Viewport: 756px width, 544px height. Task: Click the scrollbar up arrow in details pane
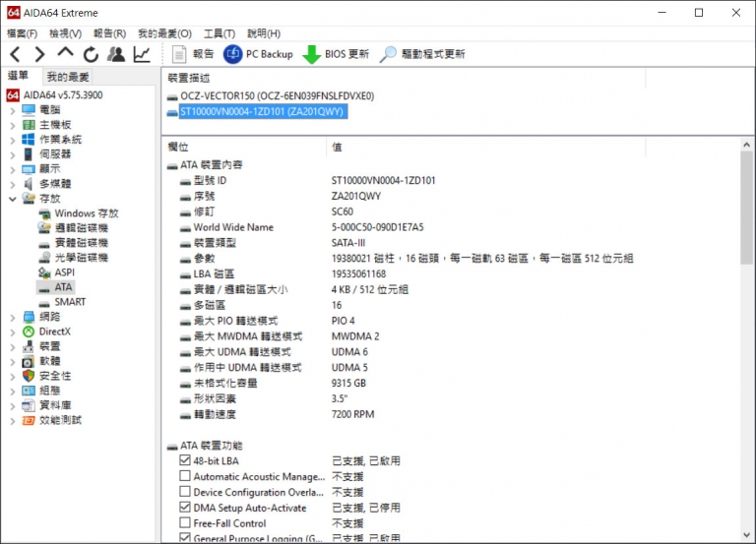[x=746, y=145]
